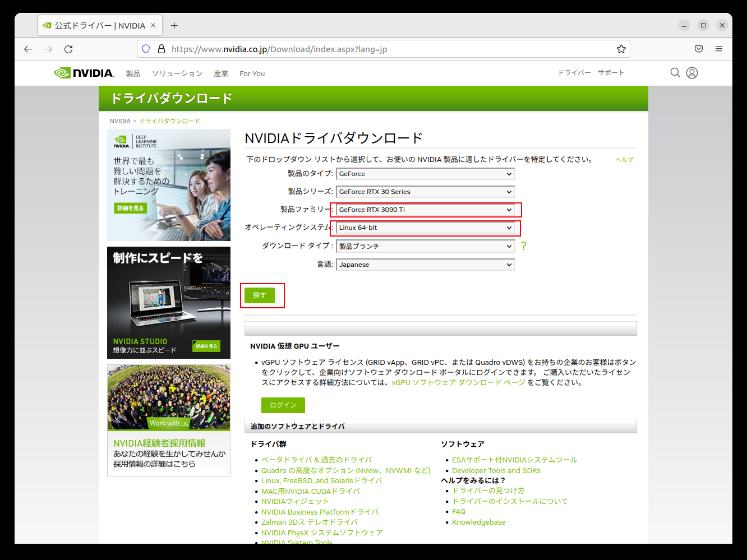The width and height of the screenshot is (747, 560).
Task: Click the green question mark beside ダウンロード タイプ
Action: (x=524, y=246)
